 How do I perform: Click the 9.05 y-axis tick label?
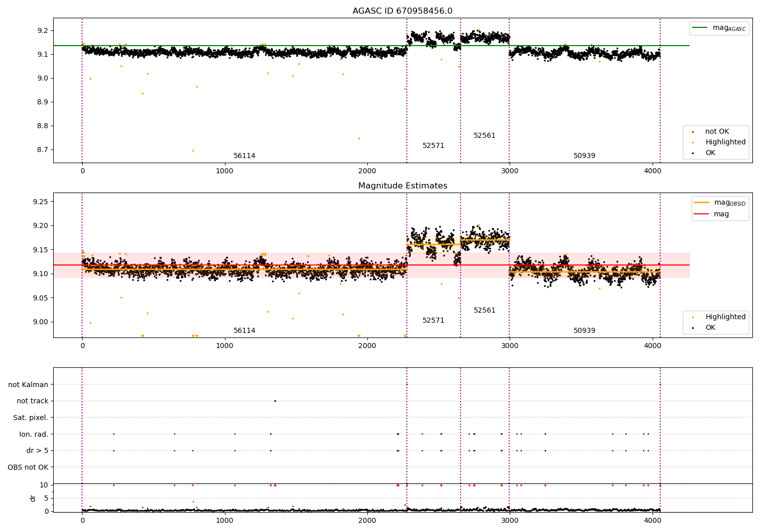pos(41,298)
